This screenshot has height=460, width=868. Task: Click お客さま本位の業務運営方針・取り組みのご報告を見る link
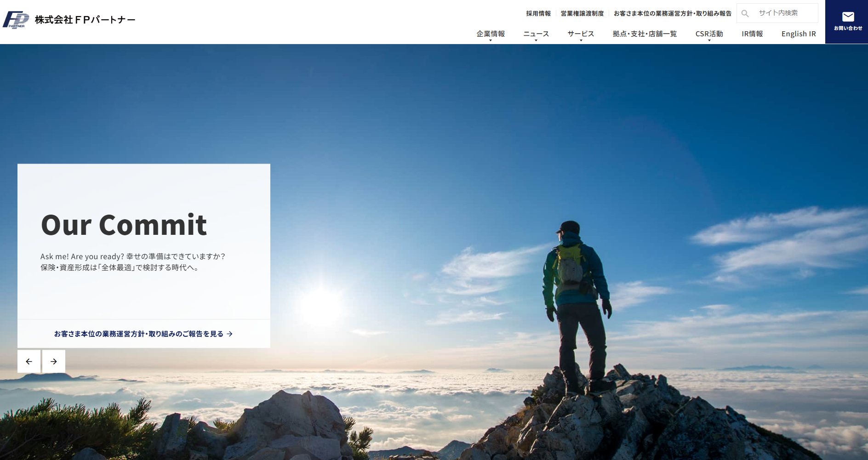coord(143,334)
